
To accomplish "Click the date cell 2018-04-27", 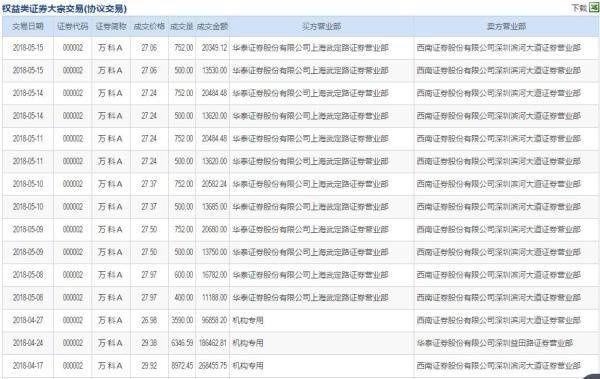I will click(28, 320).
